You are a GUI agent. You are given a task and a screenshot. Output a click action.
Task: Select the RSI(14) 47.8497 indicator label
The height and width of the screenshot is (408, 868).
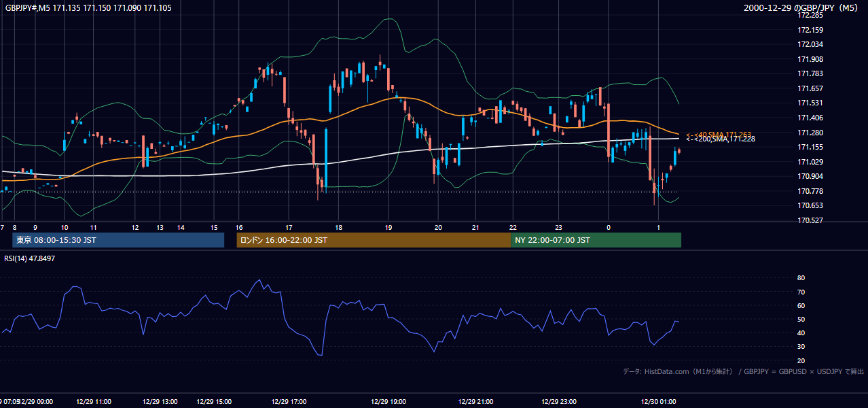coord(30,258)
